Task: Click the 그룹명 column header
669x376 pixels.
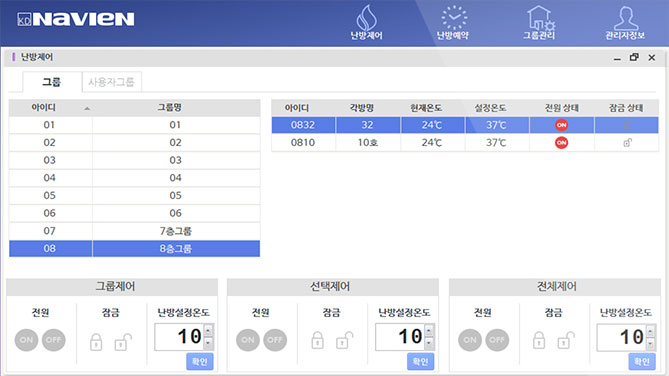Action: click(x=169, y=108)
